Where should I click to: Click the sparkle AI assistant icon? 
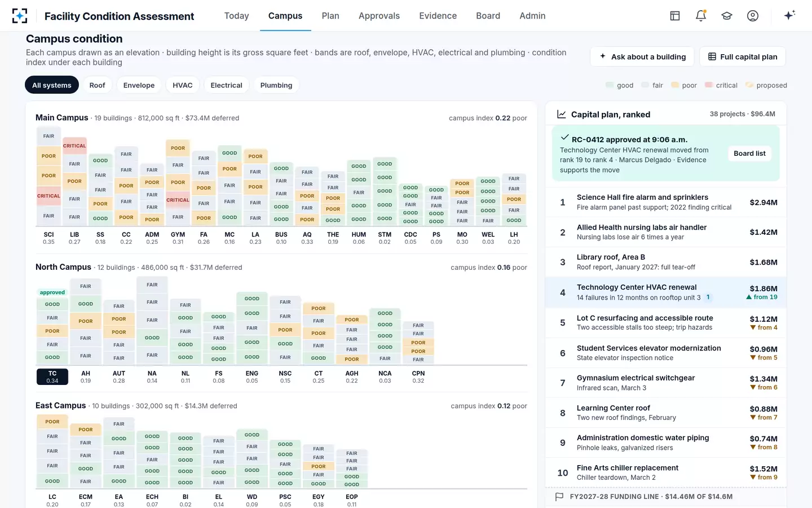[x=789, y=15]
